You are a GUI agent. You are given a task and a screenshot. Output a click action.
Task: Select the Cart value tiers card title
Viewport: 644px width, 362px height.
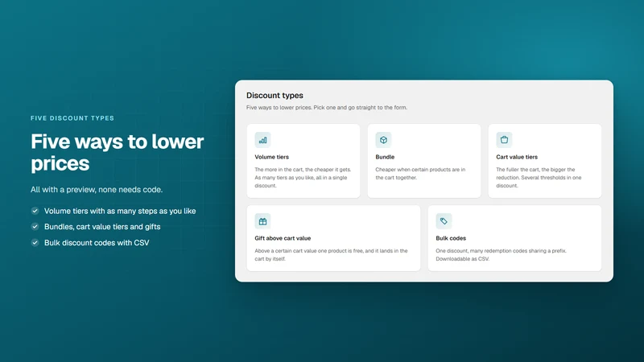[x=517, y=157]
